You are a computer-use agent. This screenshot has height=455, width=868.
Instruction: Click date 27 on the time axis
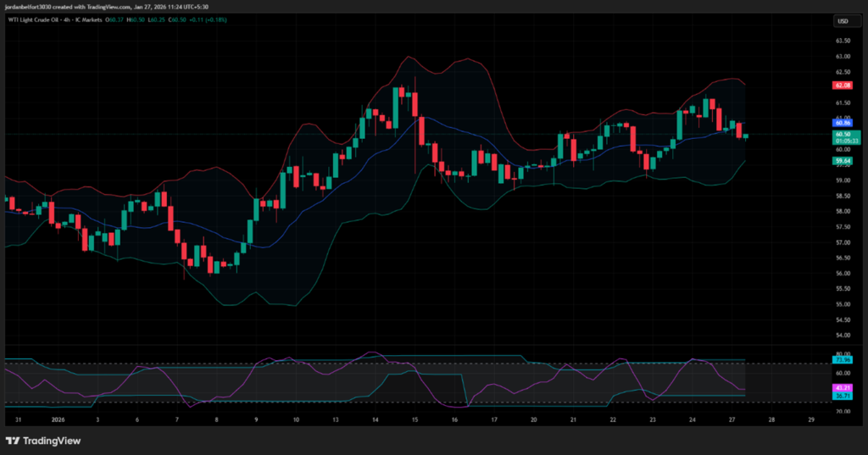732,419
